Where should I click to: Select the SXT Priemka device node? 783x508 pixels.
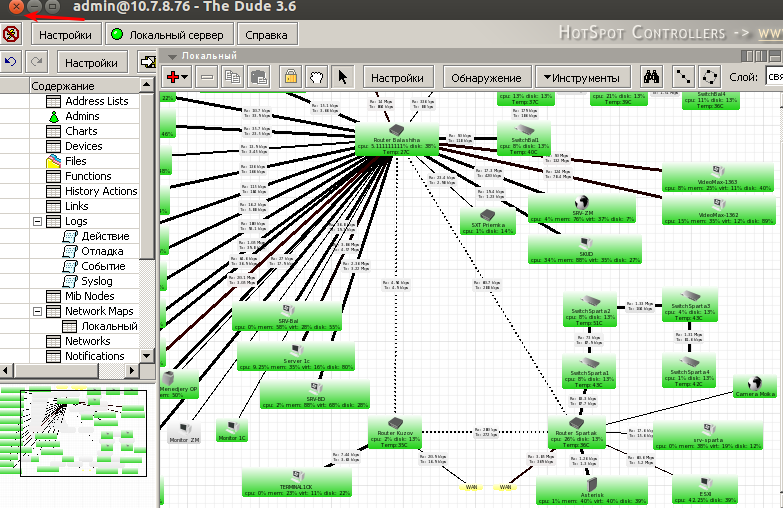click(x=488, y=222)
